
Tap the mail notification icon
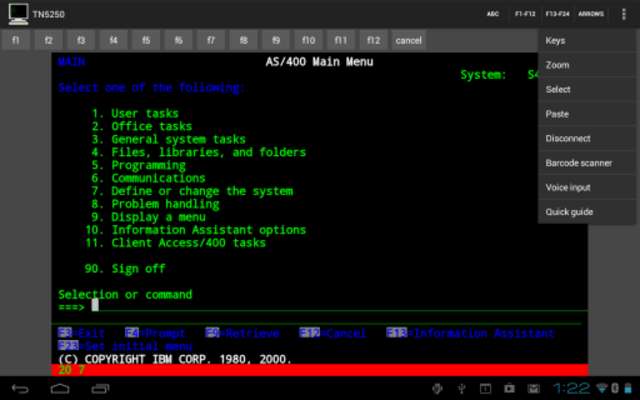(x=533, y=388)
